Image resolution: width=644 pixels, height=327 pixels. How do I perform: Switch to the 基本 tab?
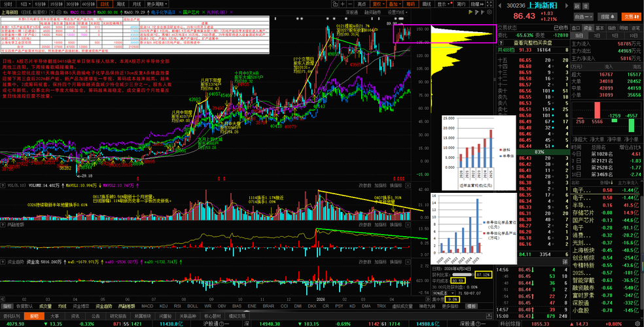tap(599, 28)
